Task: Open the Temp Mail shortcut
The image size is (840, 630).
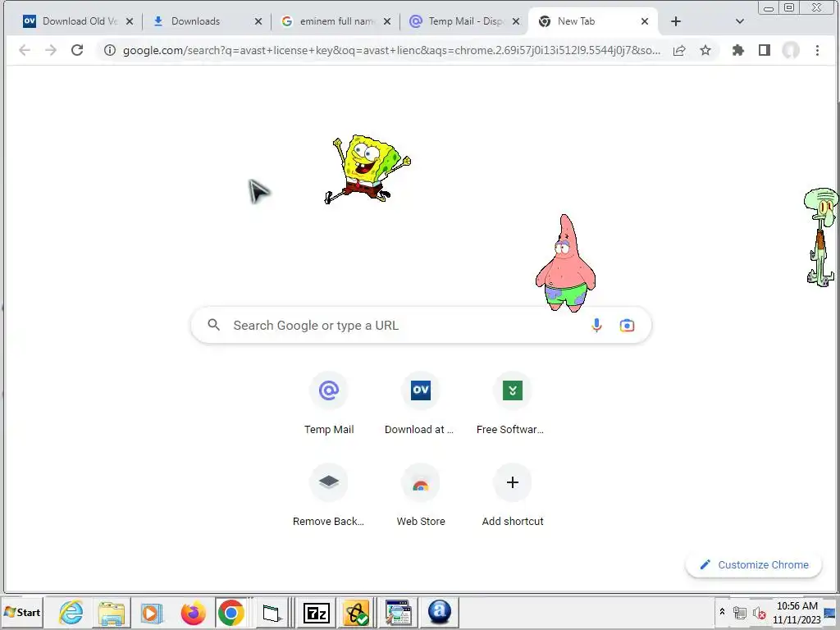Action: pyautogui.click(x=329, y=404)
